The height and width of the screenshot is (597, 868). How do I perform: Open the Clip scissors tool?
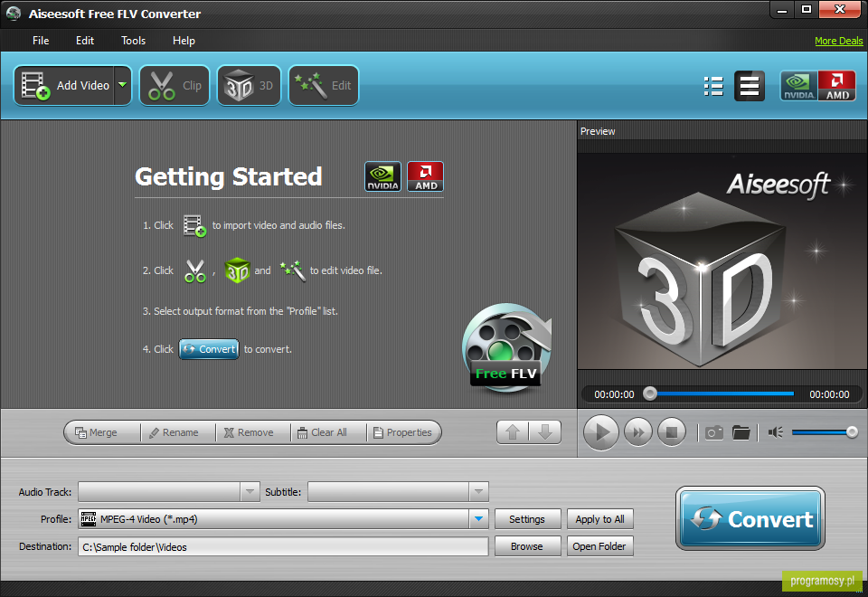(175, 85)
